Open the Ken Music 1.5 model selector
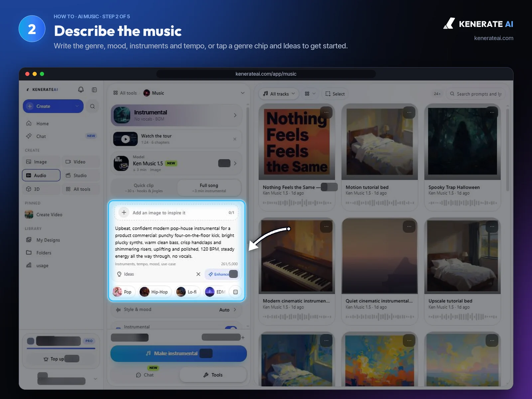 point(176,163)
